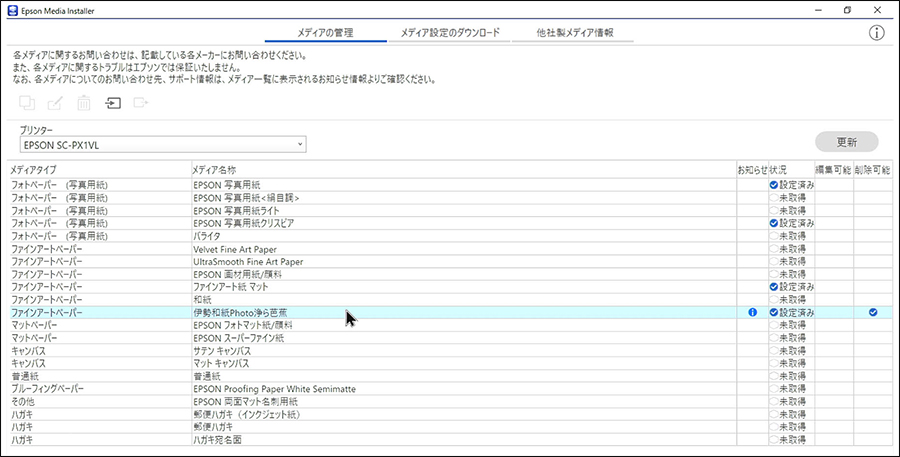The width and height of the screenshot is (900, 457).
Task: Open 他社製メディア情報 tab
Action: pos(575,33)
